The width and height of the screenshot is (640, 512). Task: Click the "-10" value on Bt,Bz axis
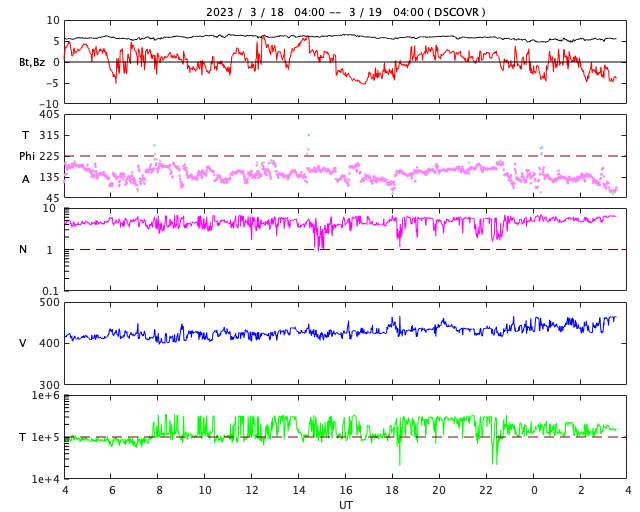pyautogui.click(x=49, y=105)
